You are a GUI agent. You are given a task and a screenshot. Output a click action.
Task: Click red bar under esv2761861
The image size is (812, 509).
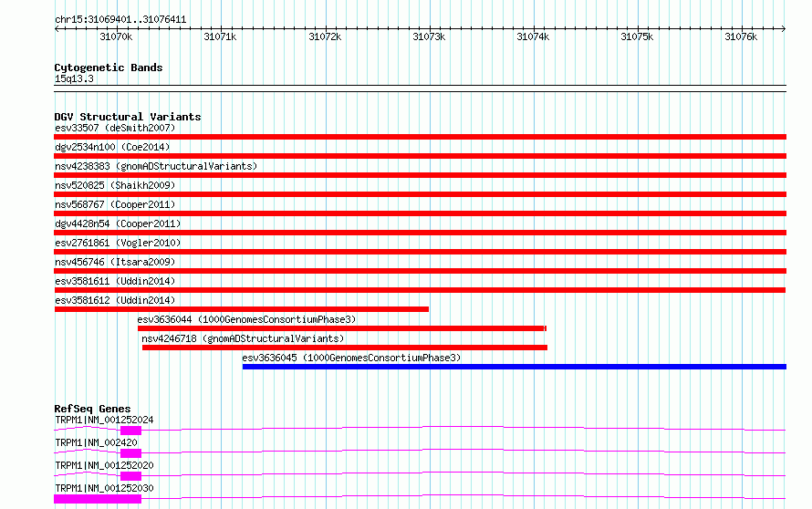(x=420, y=252)
